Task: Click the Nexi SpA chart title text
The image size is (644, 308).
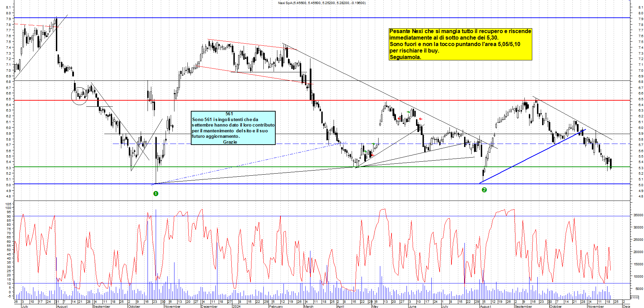Action: [322, 3]
